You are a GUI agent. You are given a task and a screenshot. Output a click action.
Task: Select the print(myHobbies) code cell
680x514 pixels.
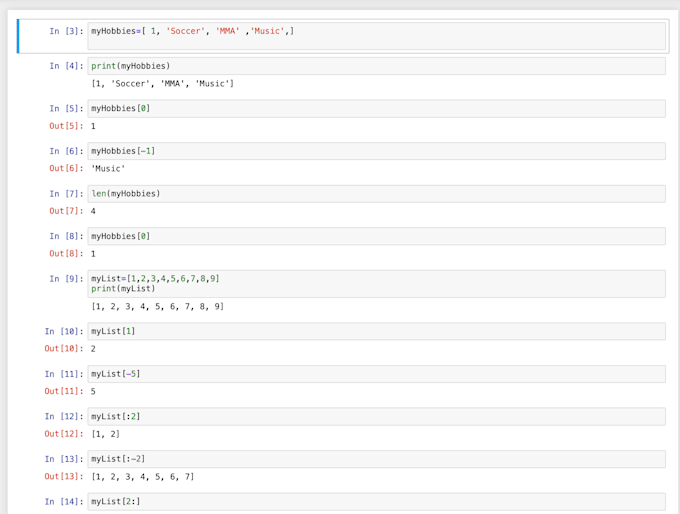point(376,66)
